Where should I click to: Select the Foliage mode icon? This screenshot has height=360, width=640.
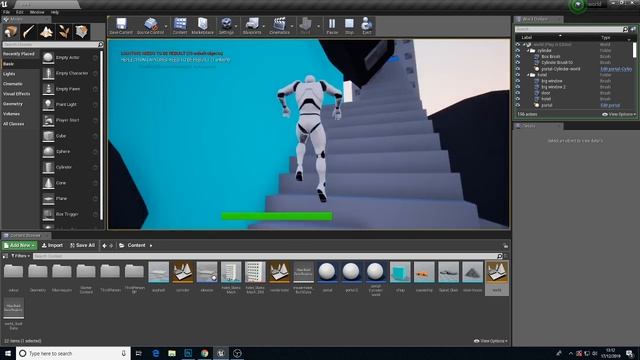coord(64,31)
